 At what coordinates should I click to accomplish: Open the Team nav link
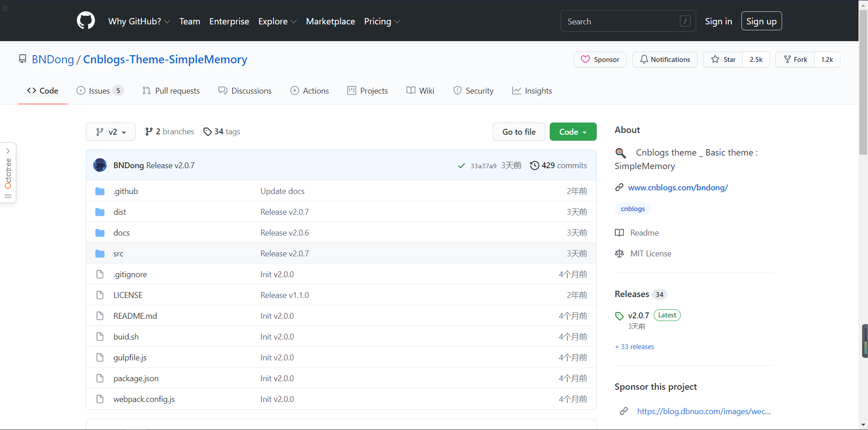tap(189, 21)
